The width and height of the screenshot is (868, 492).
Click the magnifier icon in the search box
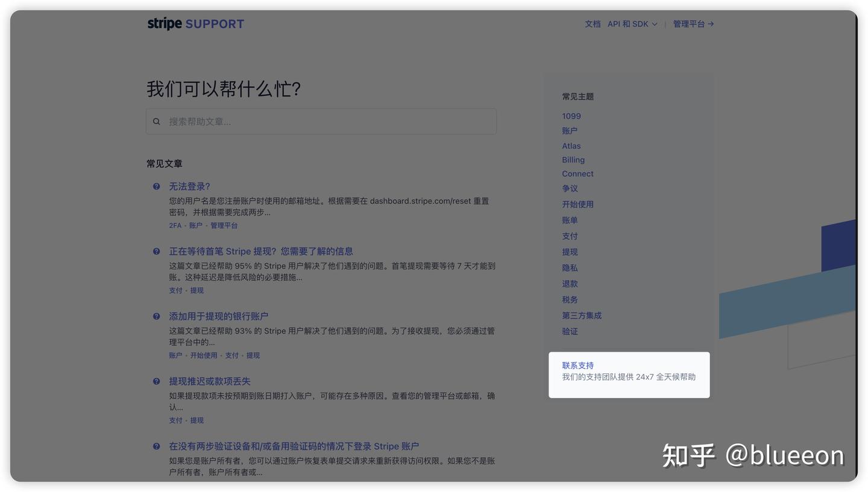(157, 121)
